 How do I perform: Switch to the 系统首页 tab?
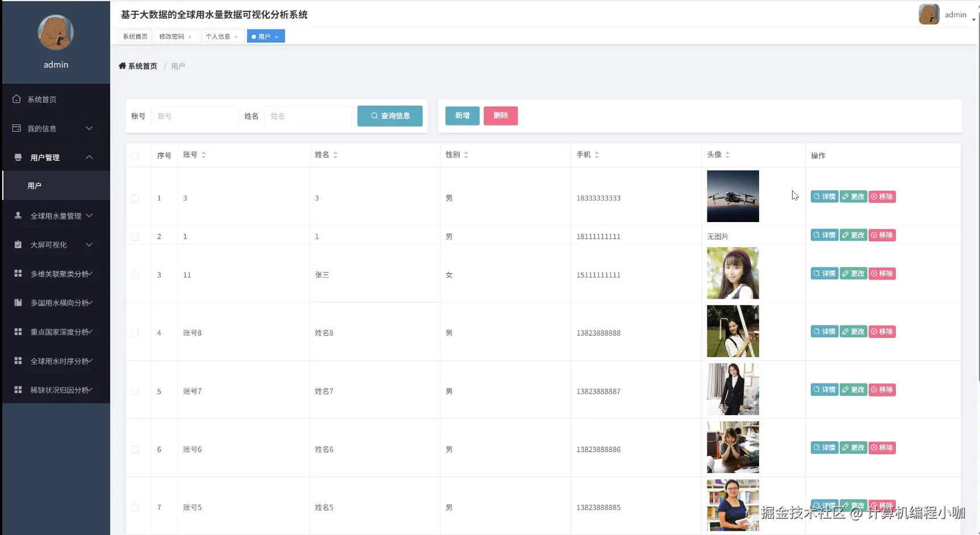pyautogui.click(x=135, y=36)
